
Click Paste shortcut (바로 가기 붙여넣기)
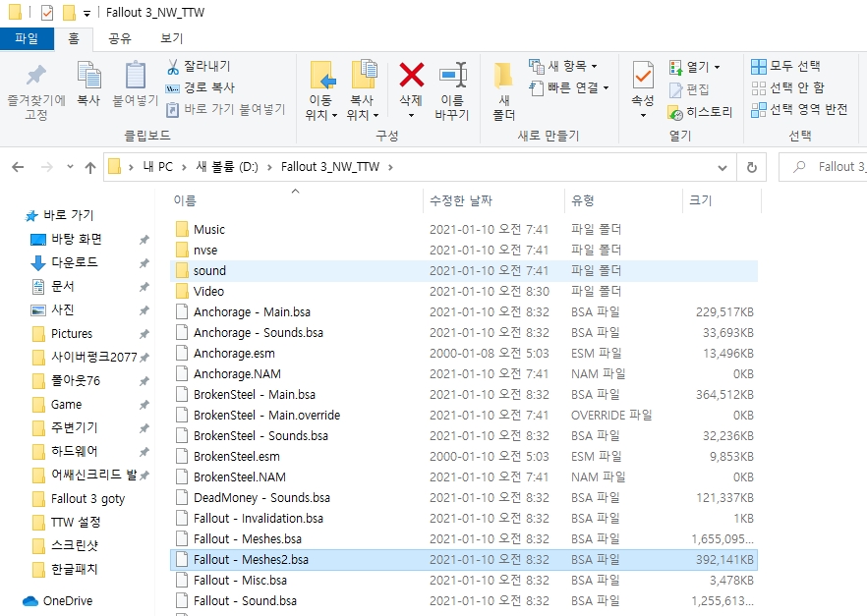[x=226, y=109]
